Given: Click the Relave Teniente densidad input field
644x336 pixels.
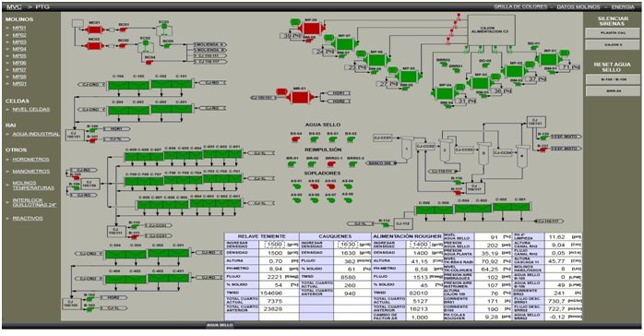Looking at the screenshot, I should point(273,245).
